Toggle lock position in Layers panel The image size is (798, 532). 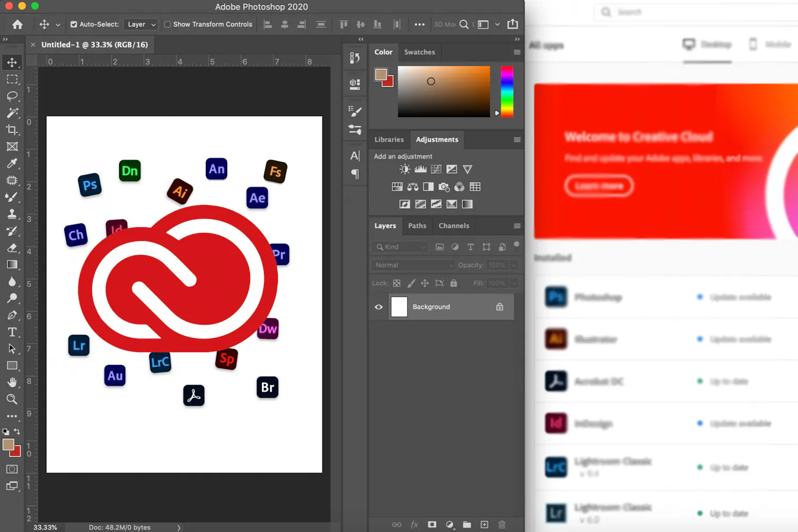tap(425, 283)
